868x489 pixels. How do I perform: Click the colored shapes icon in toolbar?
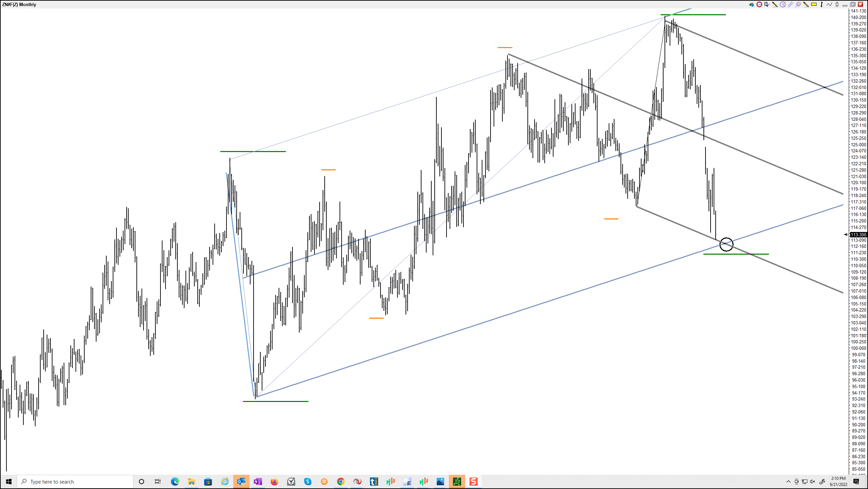[x=752, y=4]
